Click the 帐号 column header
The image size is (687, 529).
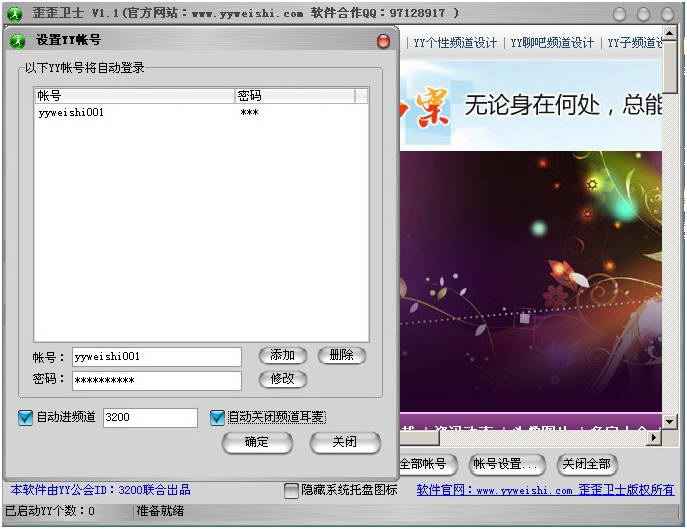(135, 96)
